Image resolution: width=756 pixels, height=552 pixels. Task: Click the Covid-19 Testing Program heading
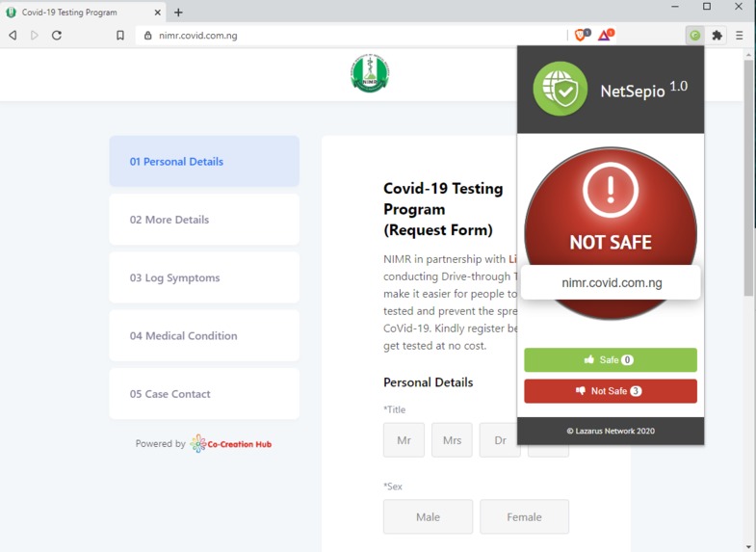pos(443,209)
